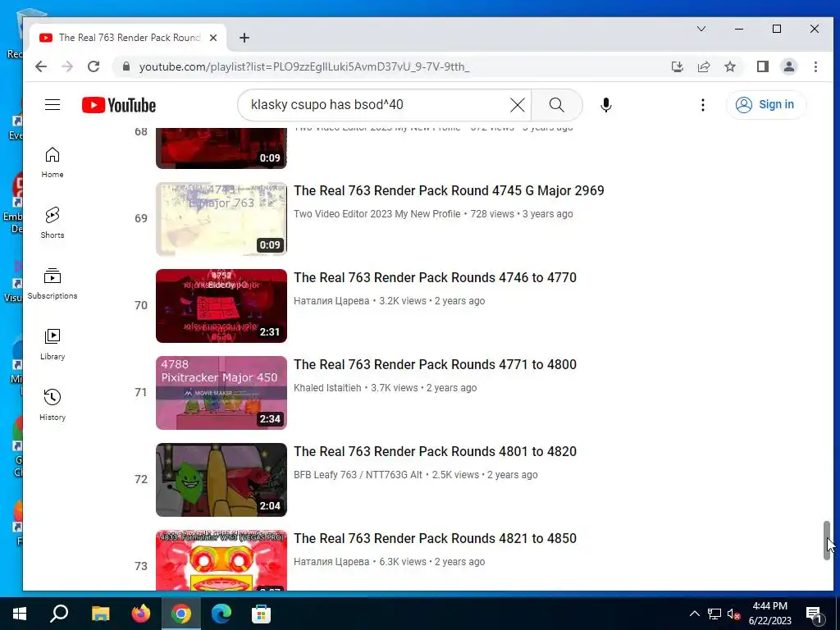Open Microsoft Store from the taskbar
Screen dimensions: 840x630
point(261,614)
